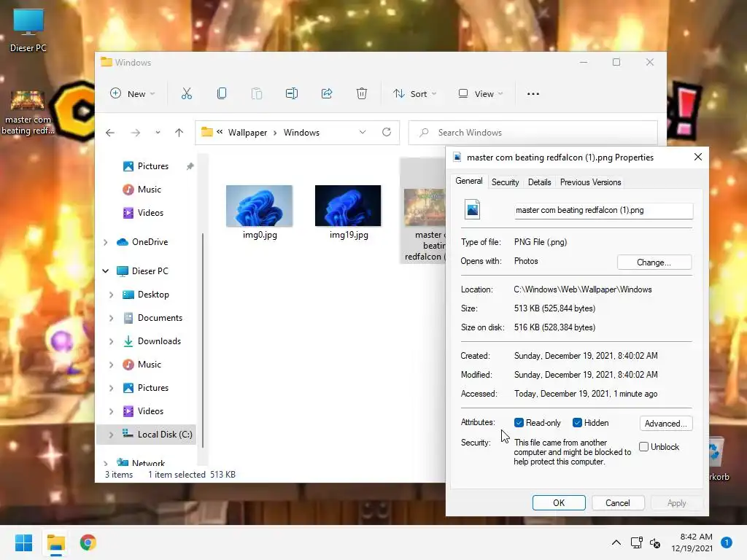Expand Local Disk (C:) node
The width and height of the screenshot is (747, 560).
pyautogui.click(x=111, y=435)
